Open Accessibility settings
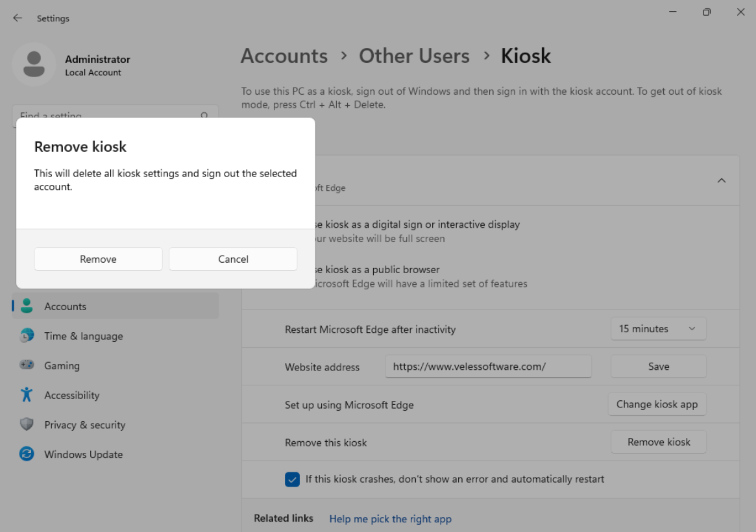 tap(116, 395)
